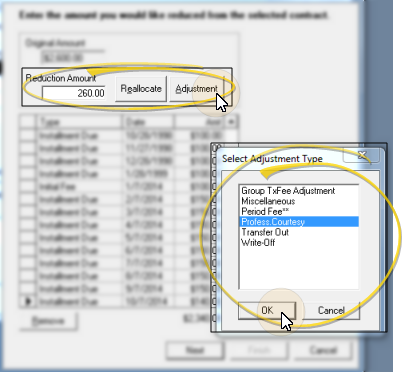Confirm adjustment type with OK

tap(267, 310)
